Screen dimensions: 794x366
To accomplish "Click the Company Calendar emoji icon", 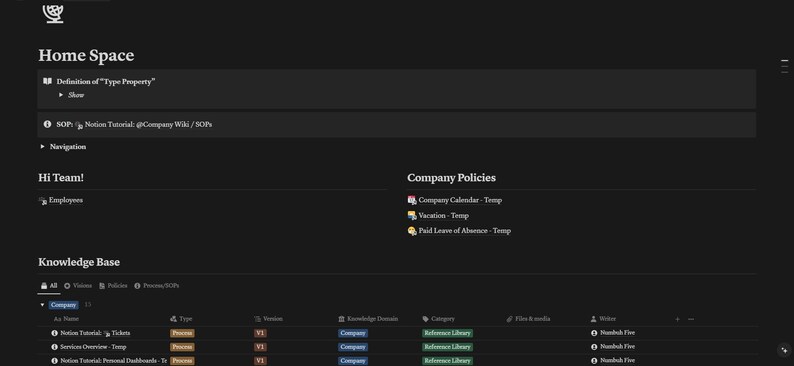I will (x=412, y=200).
